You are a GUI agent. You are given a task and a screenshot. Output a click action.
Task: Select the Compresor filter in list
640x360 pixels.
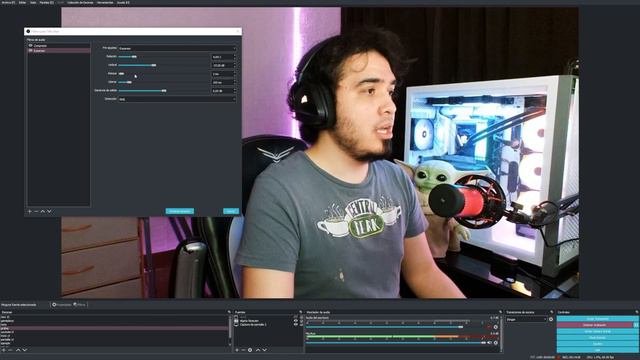(59, 46)
